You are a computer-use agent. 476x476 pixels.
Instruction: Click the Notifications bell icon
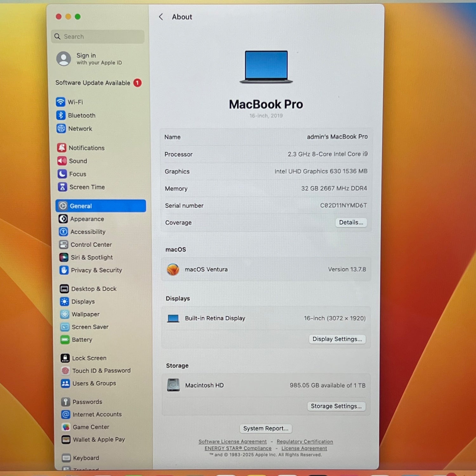click(x=62, y=148)
